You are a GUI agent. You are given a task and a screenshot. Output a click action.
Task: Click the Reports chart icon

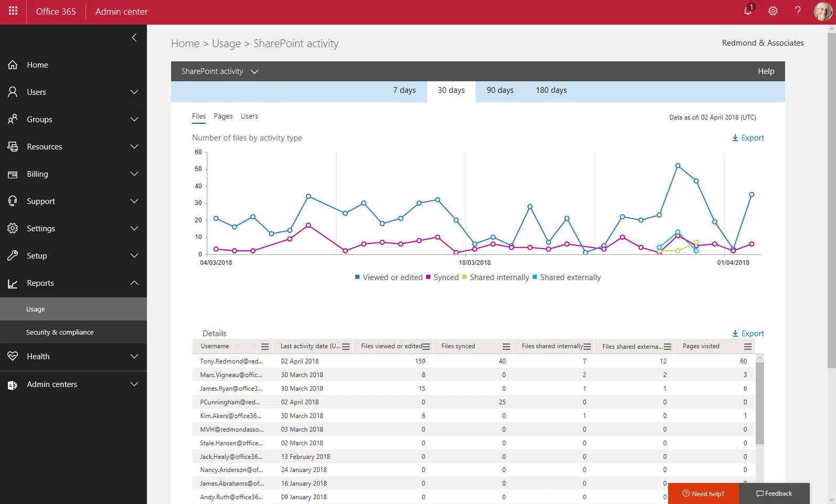[x=13, y=283]
